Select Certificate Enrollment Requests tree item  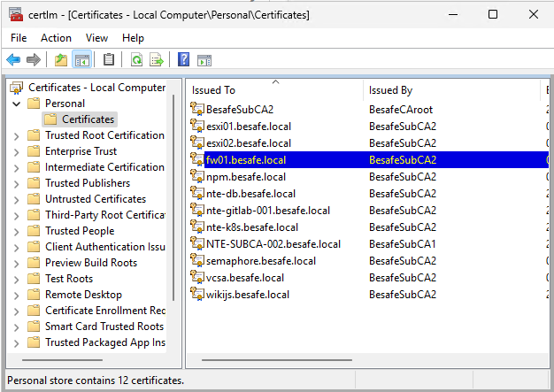pyautogui.click(x=105, y=311)
